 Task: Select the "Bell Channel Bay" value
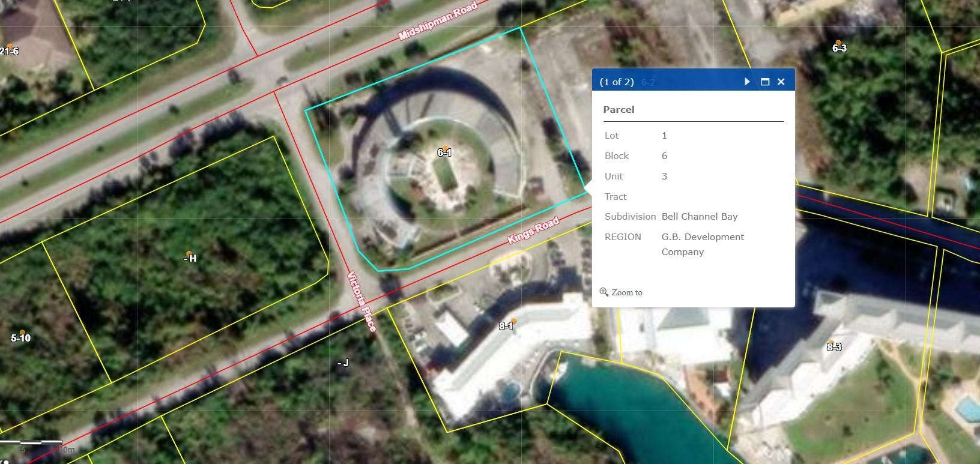(700, 217)
